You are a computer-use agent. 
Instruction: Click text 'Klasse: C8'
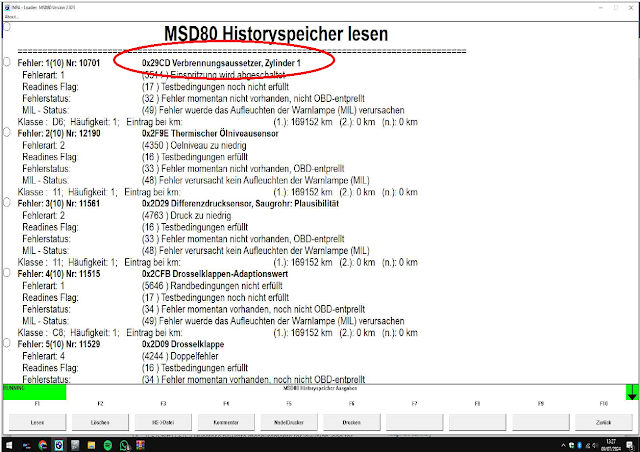pyautogui.click(x=39, y=333)
